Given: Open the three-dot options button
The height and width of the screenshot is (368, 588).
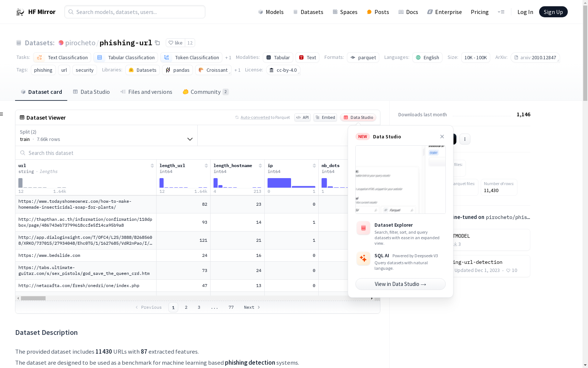Looking at the screenshot, I should (465, 139).
